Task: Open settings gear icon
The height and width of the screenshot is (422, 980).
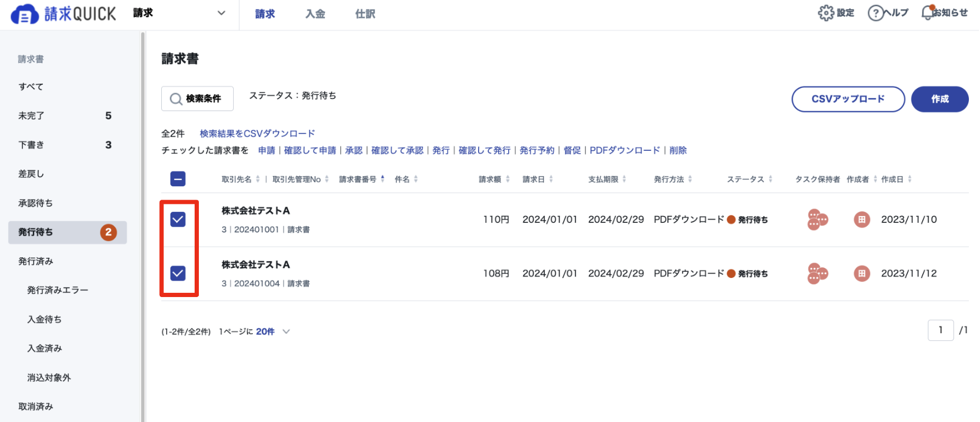Action: (x=826, y=13)
